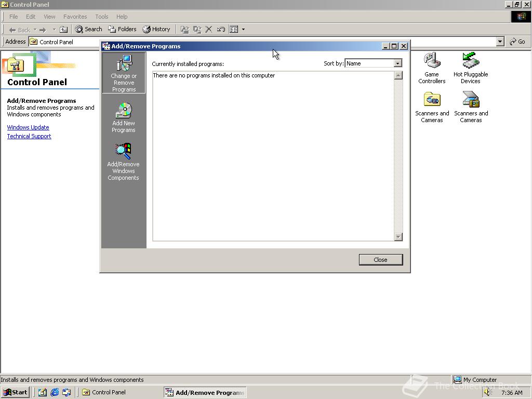Click 'There are no programs installed' text
Viewport: 532px width, 399px height.
point(214,75)
